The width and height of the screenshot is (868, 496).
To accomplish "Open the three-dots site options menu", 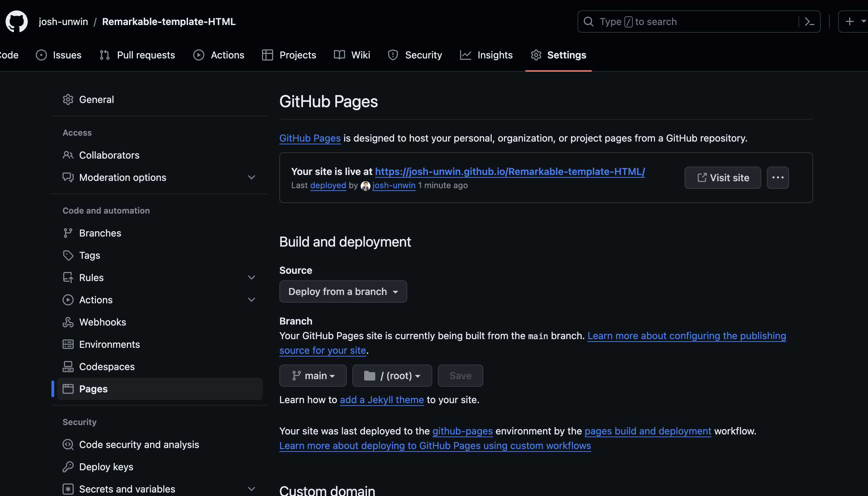I will coord(778,178).
